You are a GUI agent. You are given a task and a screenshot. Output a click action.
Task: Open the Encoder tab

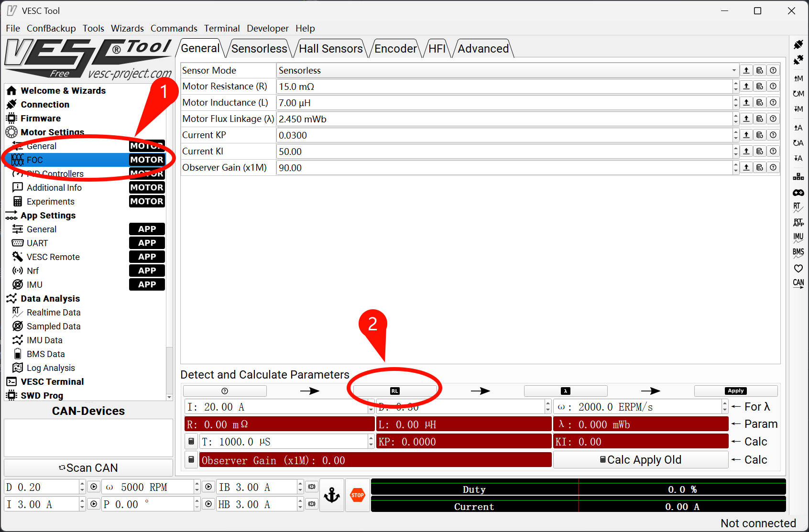[x=395, y=49]
